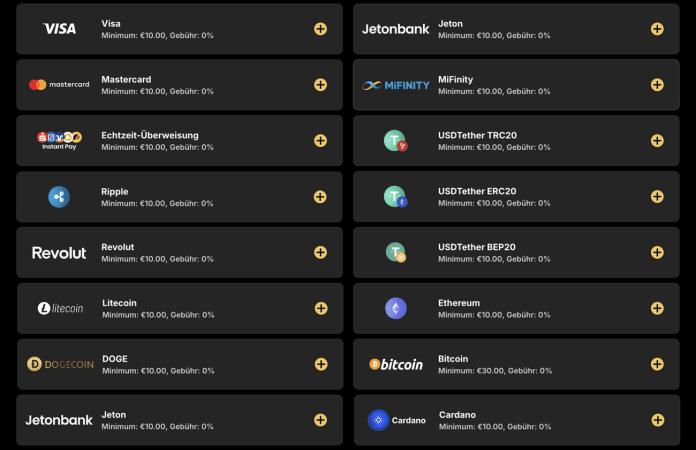The width and height of the screenshot is (696, 450).
Task: Click the USDTether TRC20 coin icon
Action: point(395,141)
